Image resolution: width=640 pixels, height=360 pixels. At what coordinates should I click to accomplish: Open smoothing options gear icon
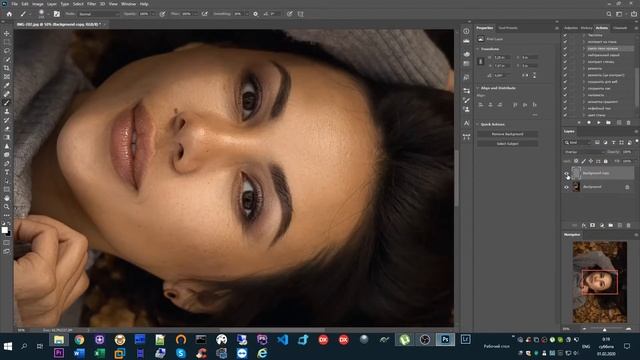pos(256,14)
